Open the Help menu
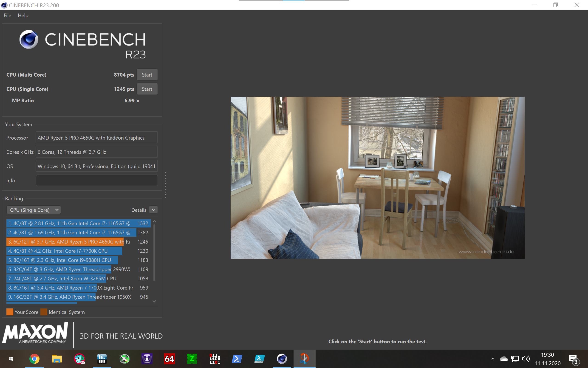Screen dimensions: 588x368 tap(23, 15)
